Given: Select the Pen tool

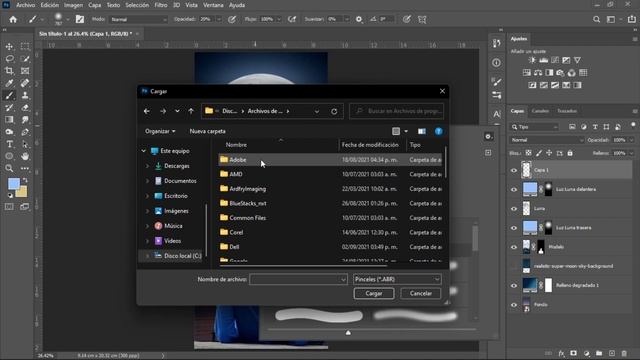Looking at the screenshot, I should (25, 132).
